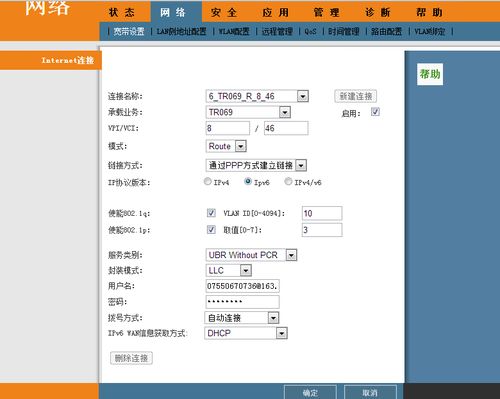Open 远程管理 submenu item
The height and width of the screenshot is (399, 500).
(x=277, y=32)
